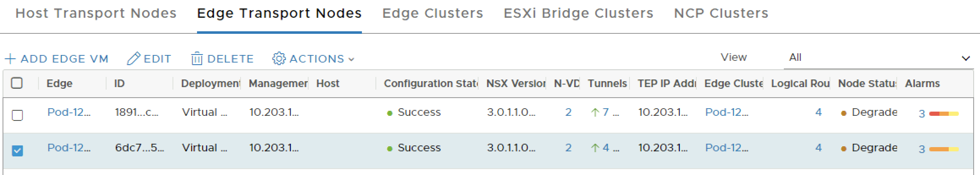980x175 pixels.
Task: Toggle the select-all checkbox in table header
Action: pyautogui.click(x=17, y=83)
